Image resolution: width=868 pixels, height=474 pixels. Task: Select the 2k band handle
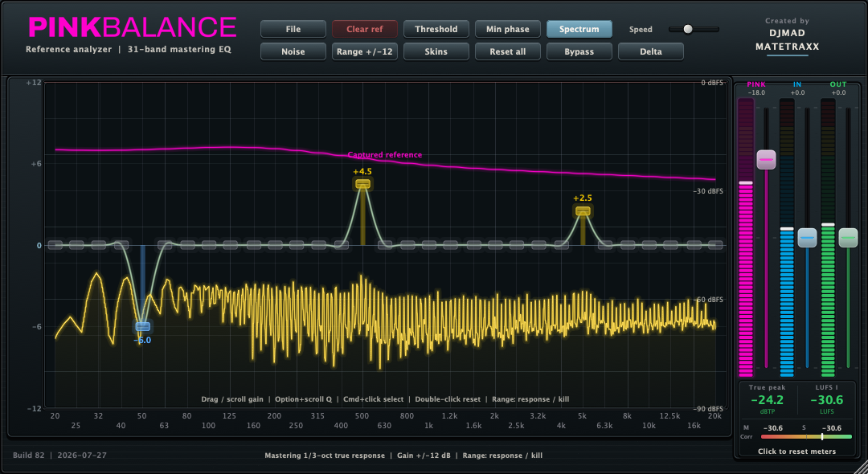click(x=494, y=245)
